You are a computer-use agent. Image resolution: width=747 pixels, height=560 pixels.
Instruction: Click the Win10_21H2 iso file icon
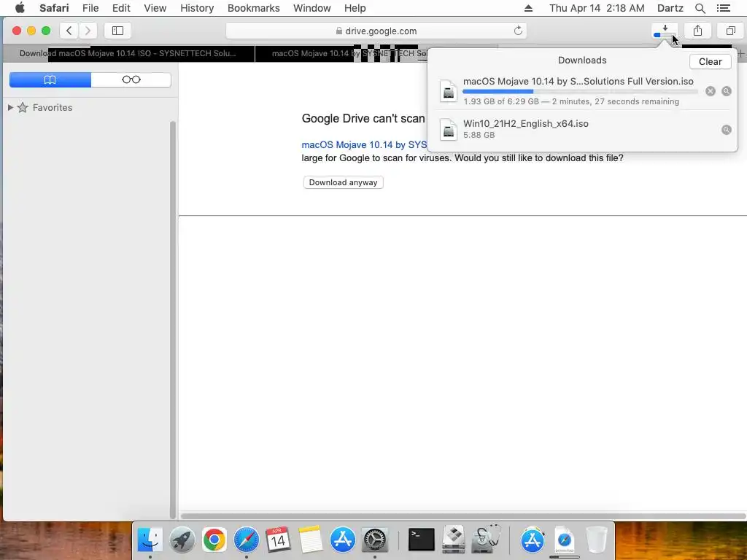pos(449,129)
